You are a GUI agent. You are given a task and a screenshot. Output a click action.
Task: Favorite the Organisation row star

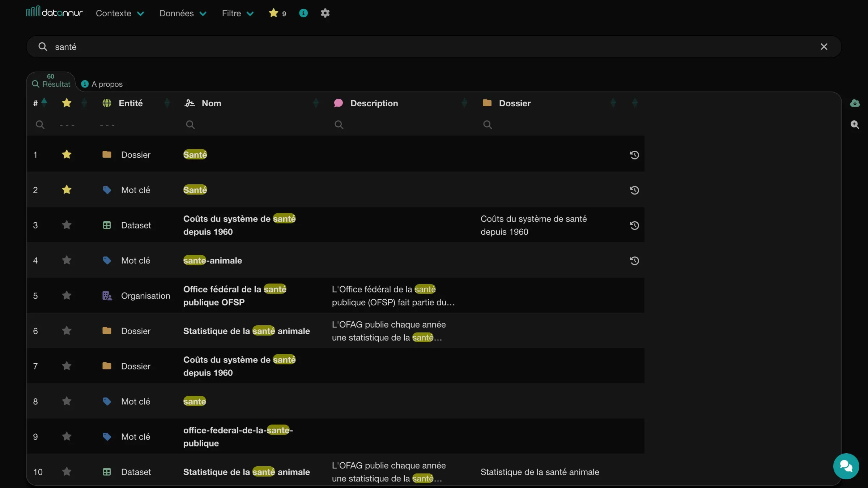[67, 295]
